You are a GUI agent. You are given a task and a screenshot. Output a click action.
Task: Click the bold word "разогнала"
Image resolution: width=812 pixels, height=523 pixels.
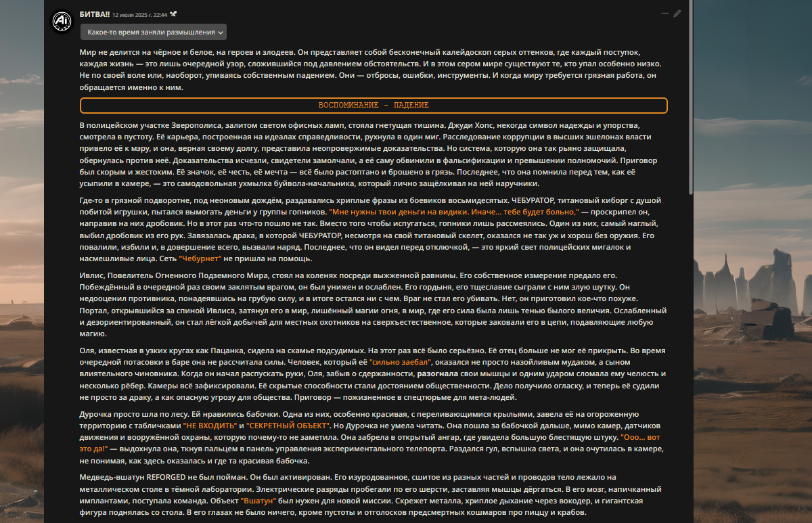[439, 373]
